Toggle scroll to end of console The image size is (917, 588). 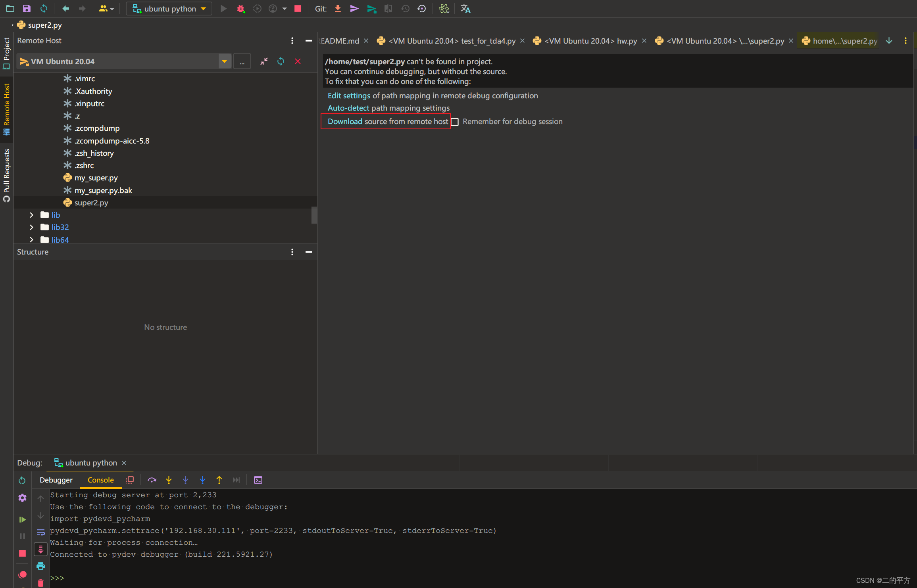40,549
